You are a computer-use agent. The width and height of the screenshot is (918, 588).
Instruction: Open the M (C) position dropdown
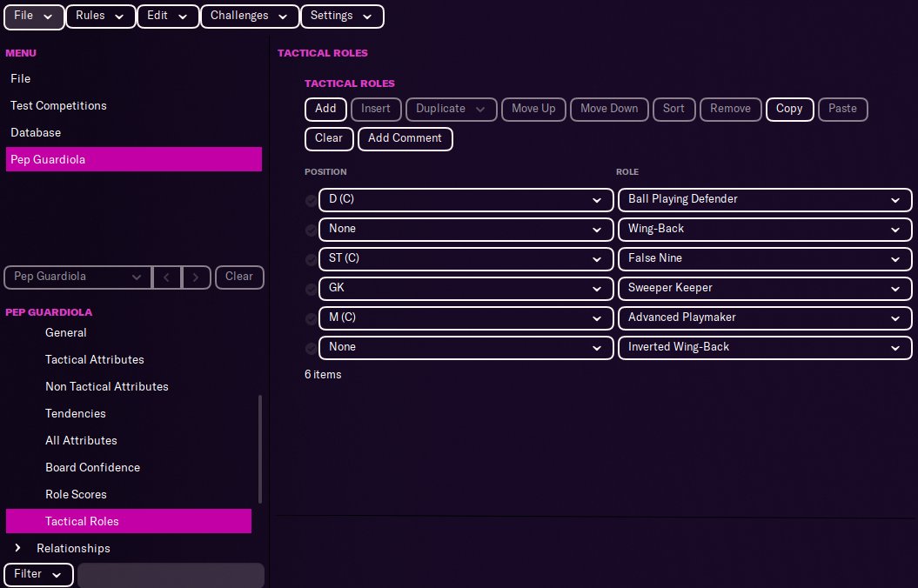click(x=466, y=317)
